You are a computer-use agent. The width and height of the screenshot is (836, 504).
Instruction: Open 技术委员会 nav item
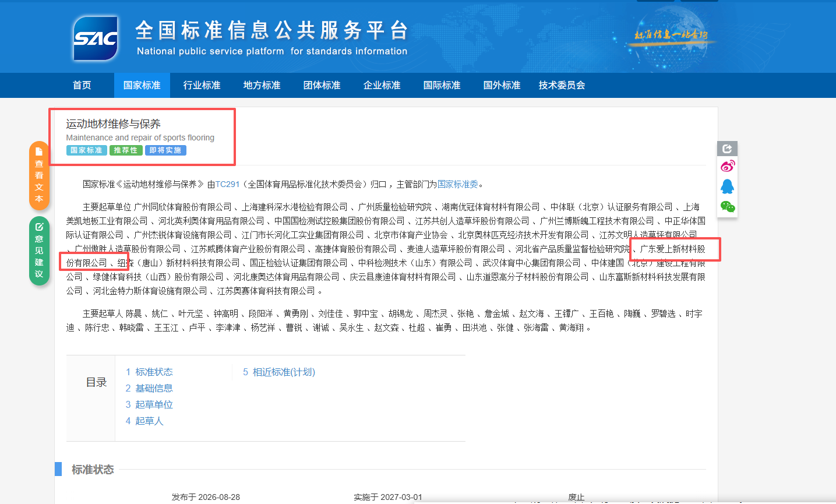562,85
